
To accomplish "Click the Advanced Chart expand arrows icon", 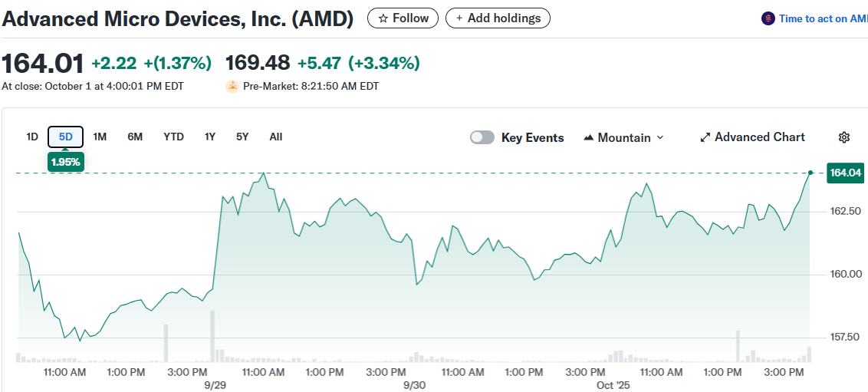I will coord(705,137).
